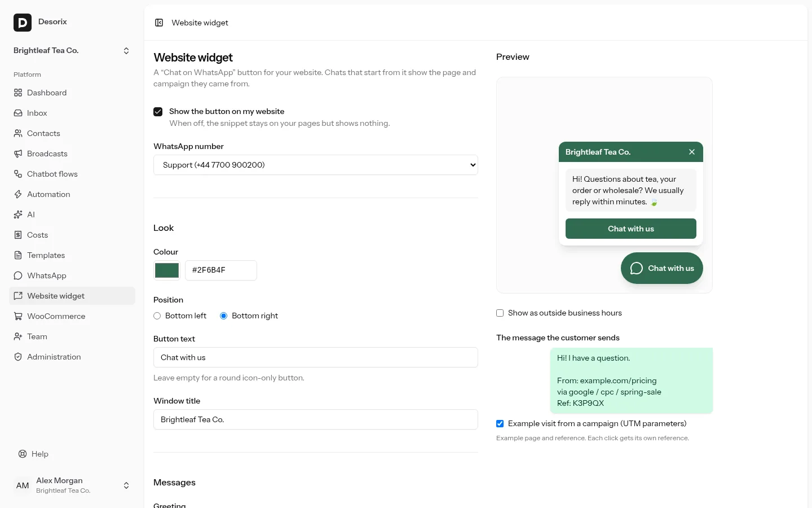Image resolution: width=812 pixels, height=508 pixels.
Task: Uncheck Show the button on my website
Action: click(x=158, y=112)
